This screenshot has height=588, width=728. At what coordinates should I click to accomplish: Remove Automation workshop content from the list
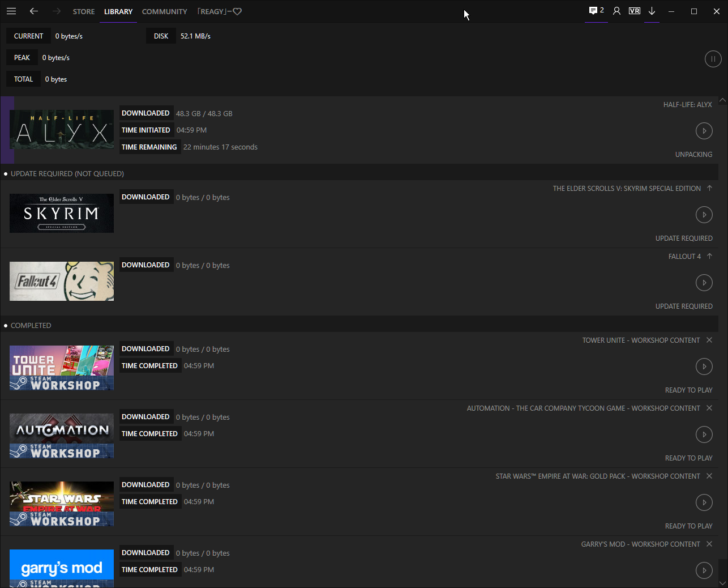pyautogui.click(x=709, y=408)
